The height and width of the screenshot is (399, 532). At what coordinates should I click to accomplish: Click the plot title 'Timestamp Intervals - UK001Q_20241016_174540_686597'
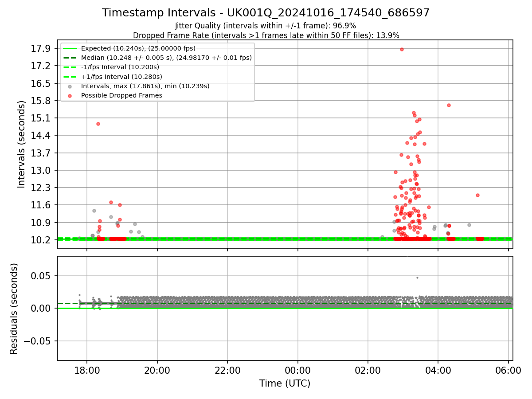tap(266, 13)
